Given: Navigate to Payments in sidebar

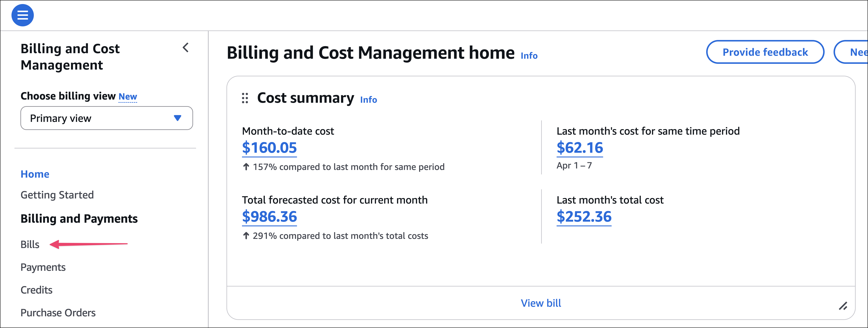Looking at the screenshot, I should 43,267.
